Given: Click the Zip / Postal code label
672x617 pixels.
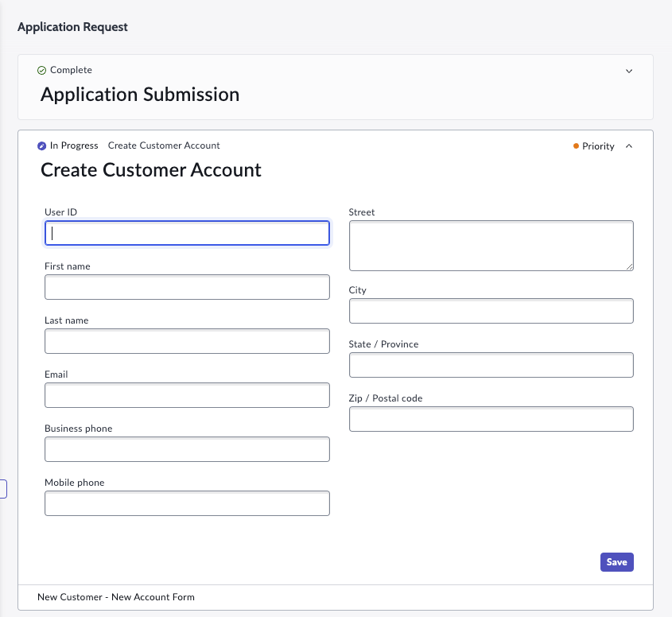Looking at the screenshot, I should [385, 398].
